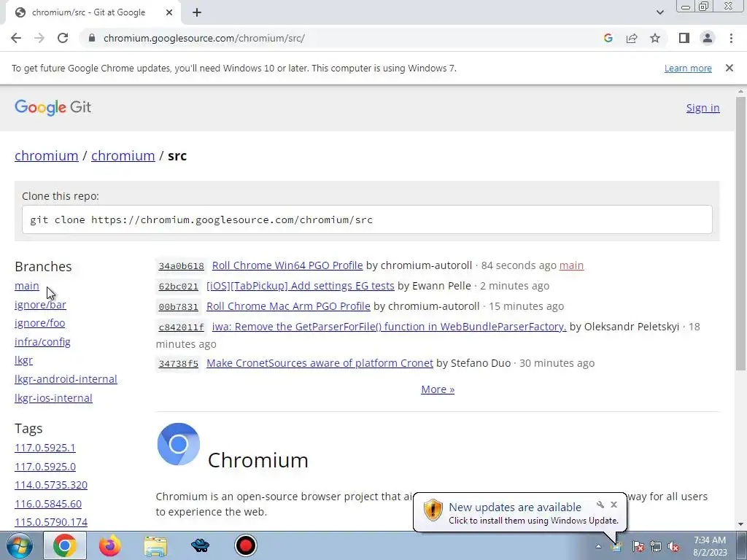Open a new tab with plus button

[x=197, y=13]
